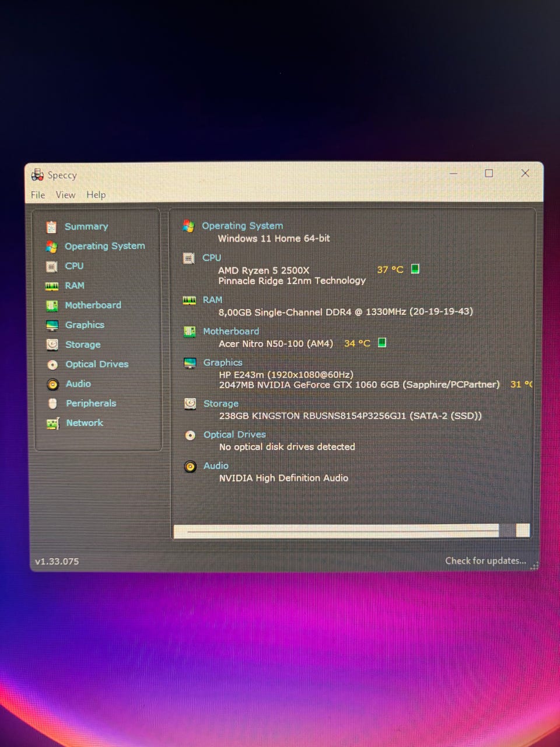Click the motherboard temperature 34 °C value

tap(357, 343)
